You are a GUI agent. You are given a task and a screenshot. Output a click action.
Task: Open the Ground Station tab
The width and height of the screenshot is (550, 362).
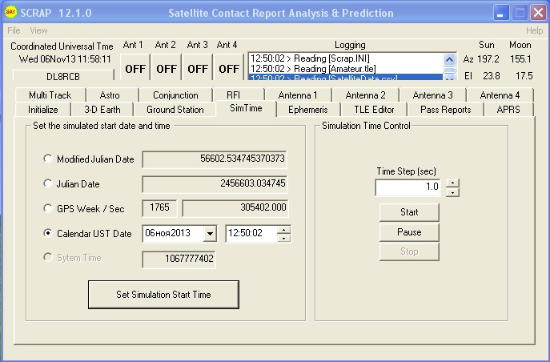point(175,109)
